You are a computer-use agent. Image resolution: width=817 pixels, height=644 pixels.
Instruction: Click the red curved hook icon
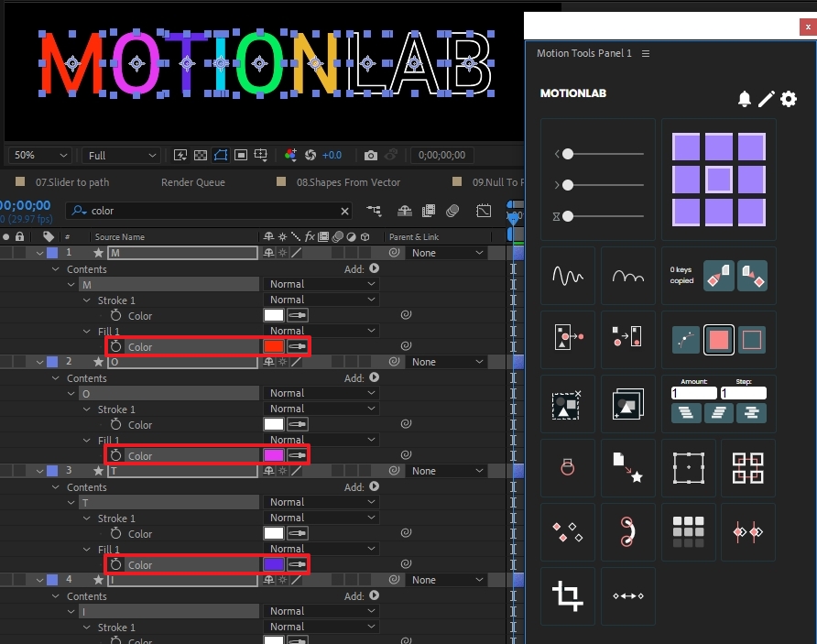627,531
